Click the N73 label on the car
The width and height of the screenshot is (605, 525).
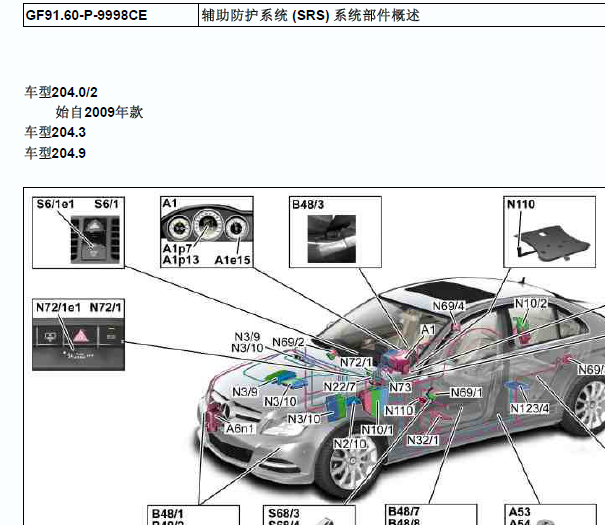(400, 387)
